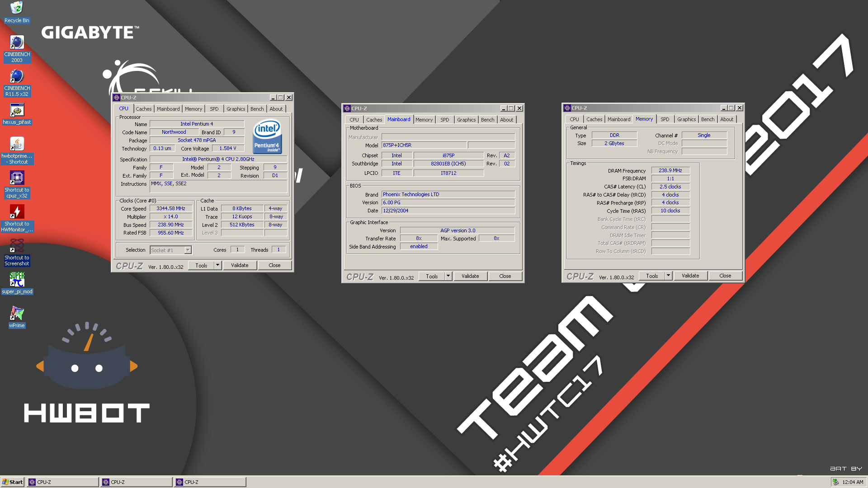This screenshot has height=488, width=868.
Task: Open CPU tab in middle CPU-Z window
Action: tap(354, 120)
